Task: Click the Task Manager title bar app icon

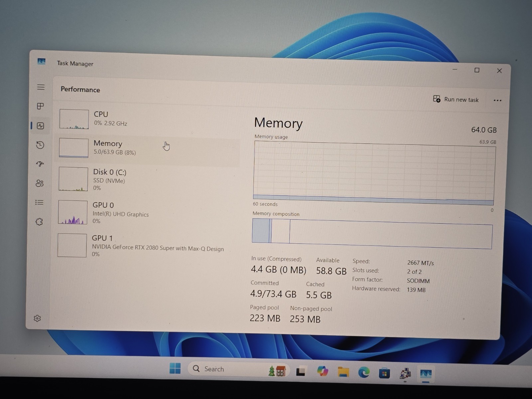Action: pos(41,62)
